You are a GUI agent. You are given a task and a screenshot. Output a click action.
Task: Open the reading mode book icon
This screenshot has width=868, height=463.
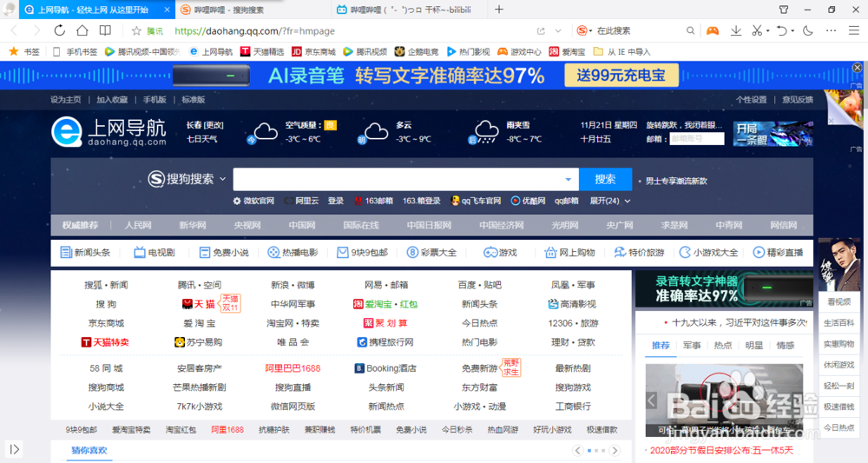(x=105, y=31)
